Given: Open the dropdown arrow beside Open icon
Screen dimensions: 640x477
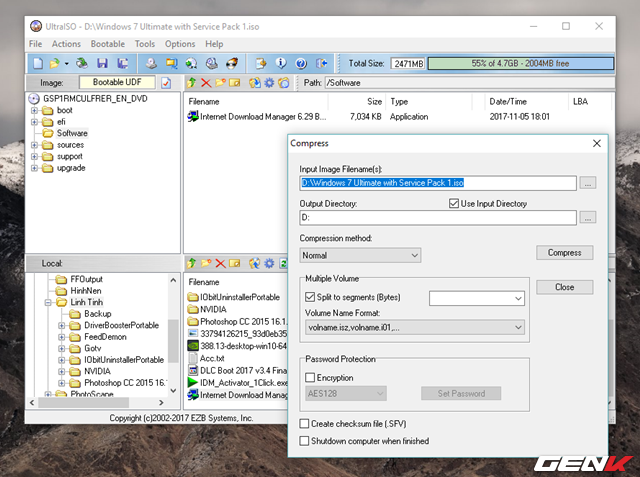Looking at the screenshot, I should (x=66, y=64).
